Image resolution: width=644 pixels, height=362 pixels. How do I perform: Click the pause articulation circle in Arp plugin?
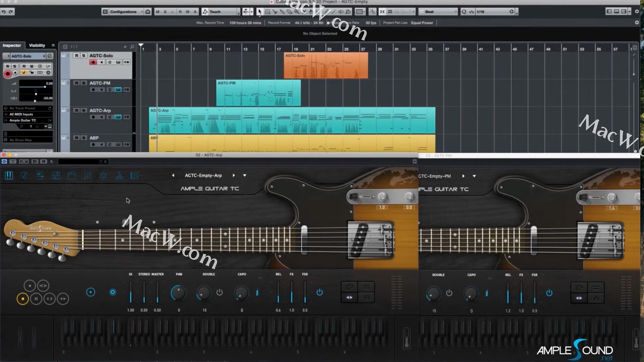tap(36, 299)
